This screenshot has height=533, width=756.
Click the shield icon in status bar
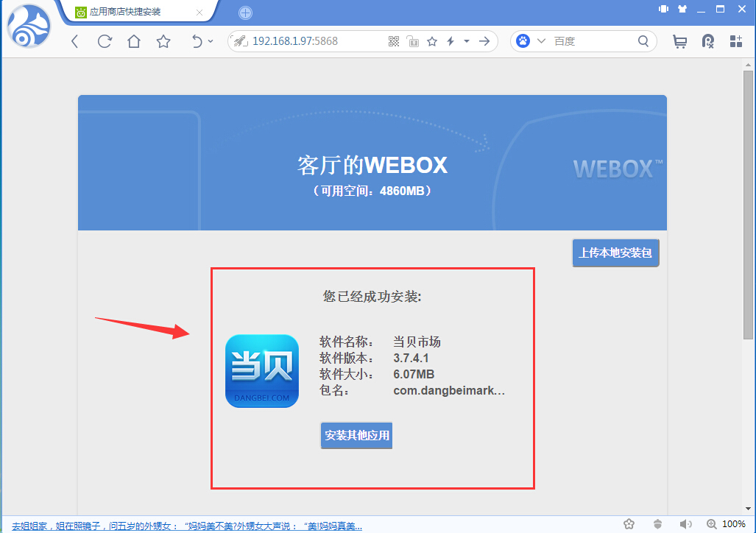click(x=657, y=524)
